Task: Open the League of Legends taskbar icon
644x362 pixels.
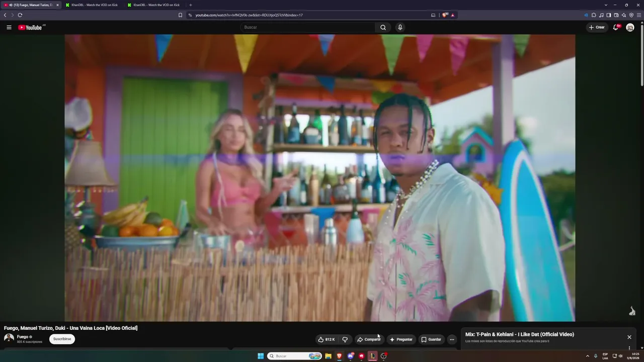Action: click(372, 356)
